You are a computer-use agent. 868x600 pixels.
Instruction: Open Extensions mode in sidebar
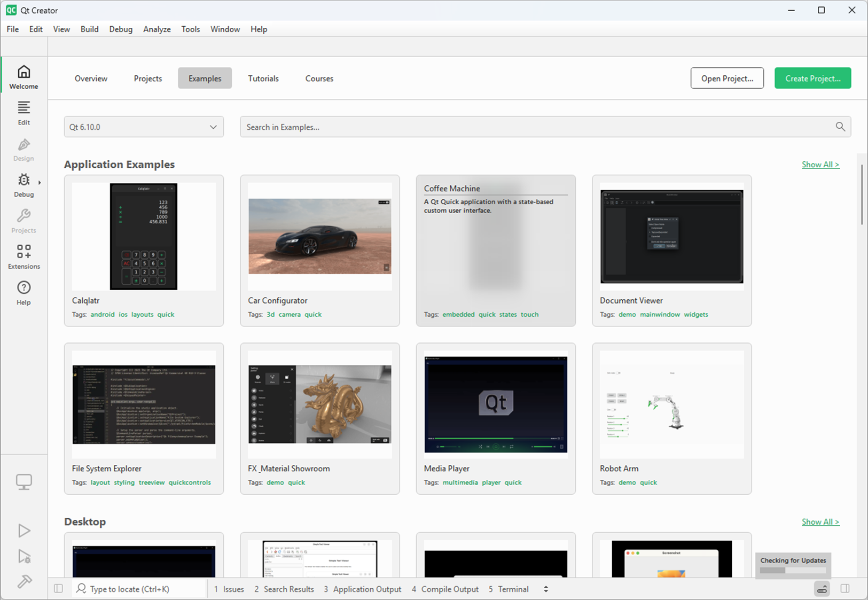click(24, 257)
